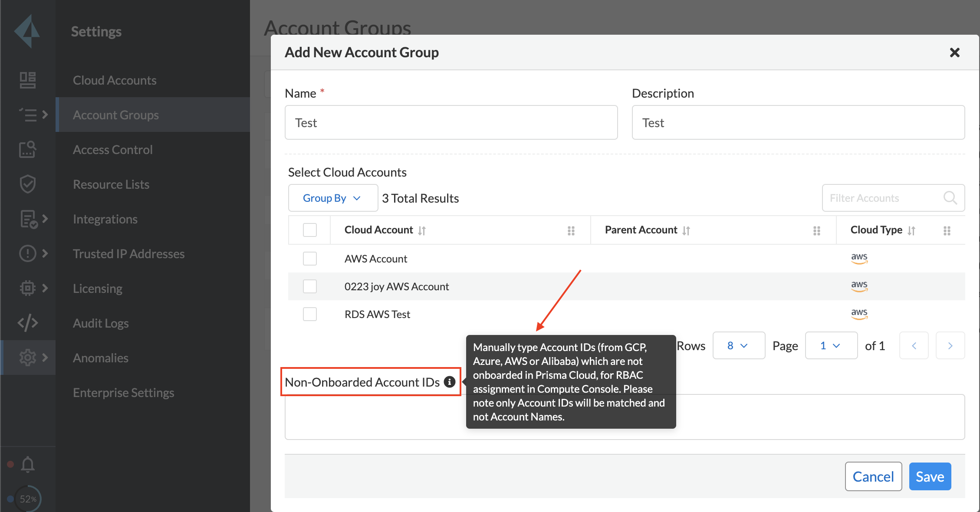980x512 pixels.
Task: Click the sort icon on Cloud Type column
Action: pos(911,230)
